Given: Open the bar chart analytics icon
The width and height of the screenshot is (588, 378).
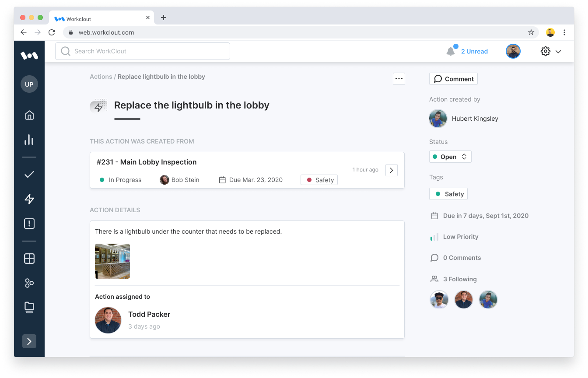Looking at the screenshot, I should pos(29,140).
